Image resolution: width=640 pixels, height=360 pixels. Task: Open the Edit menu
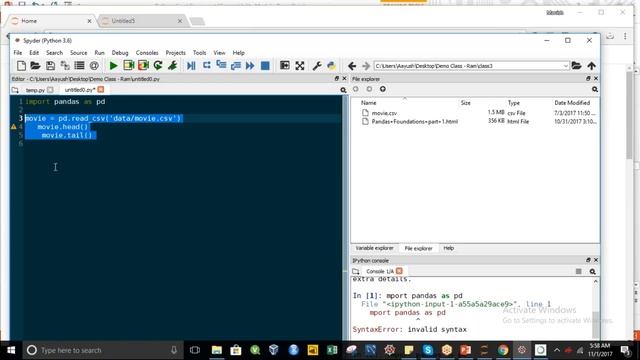coord(34,53)
